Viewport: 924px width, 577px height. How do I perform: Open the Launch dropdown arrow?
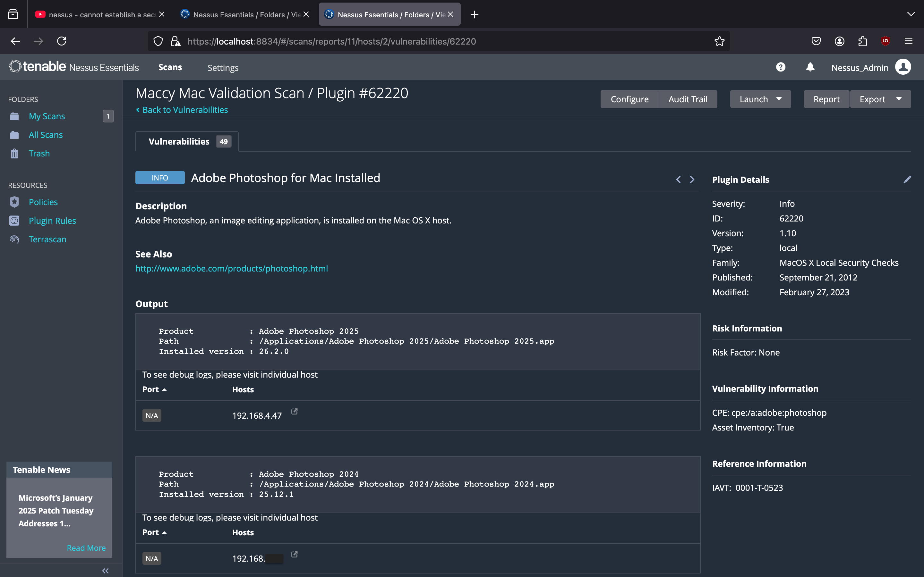[779, 99]
